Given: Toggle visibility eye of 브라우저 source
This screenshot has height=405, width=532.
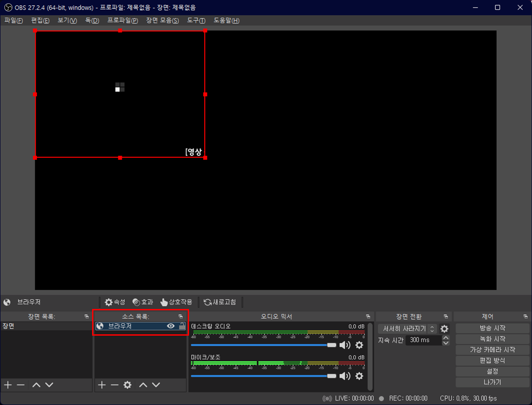Looking at the screenshot, I should [171, 326].
